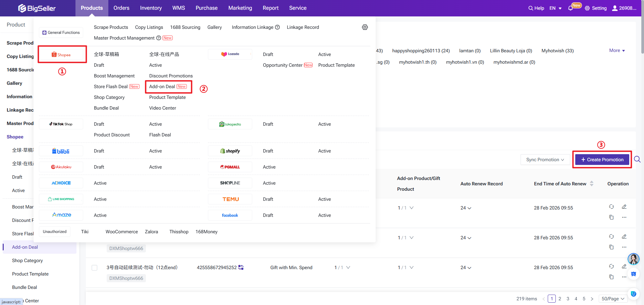Click the copy icon in second promotion row
The height and width of the screenshot is (305, 644).
pos(611,247)
